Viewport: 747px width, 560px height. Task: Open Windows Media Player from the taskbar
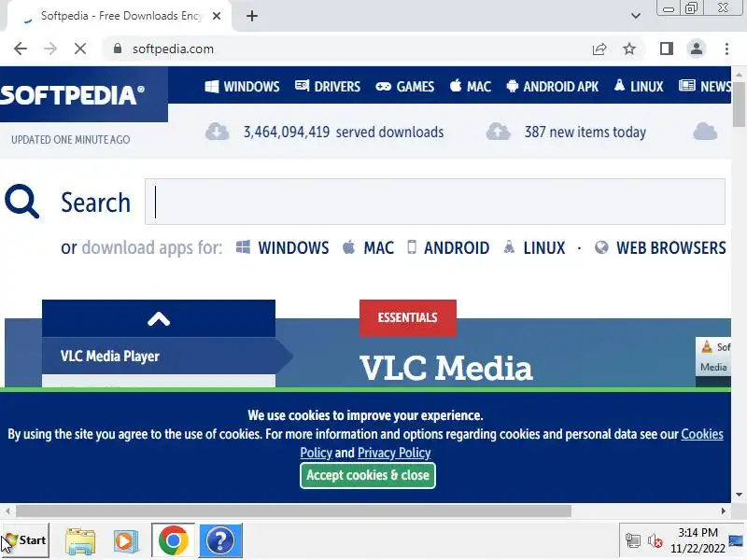point(125,541)
